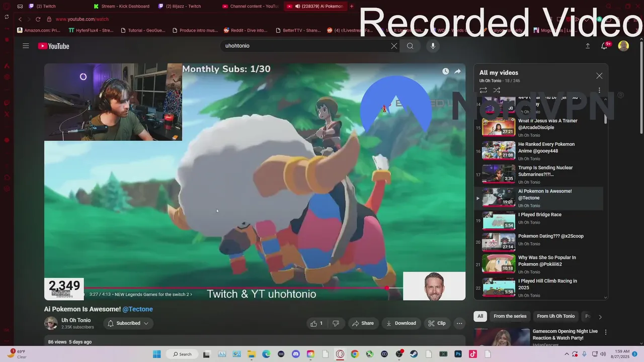Screen dimensions: 644x362
Task: Play What If Jesus Was A Trainer video
Action: [539, 128]
